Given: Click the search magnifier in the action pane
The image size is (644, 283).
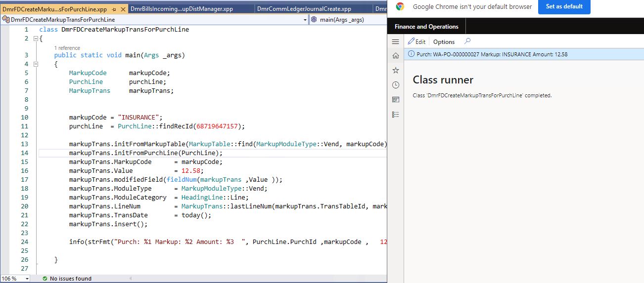Looking at the screenshot, I should 467,41.
